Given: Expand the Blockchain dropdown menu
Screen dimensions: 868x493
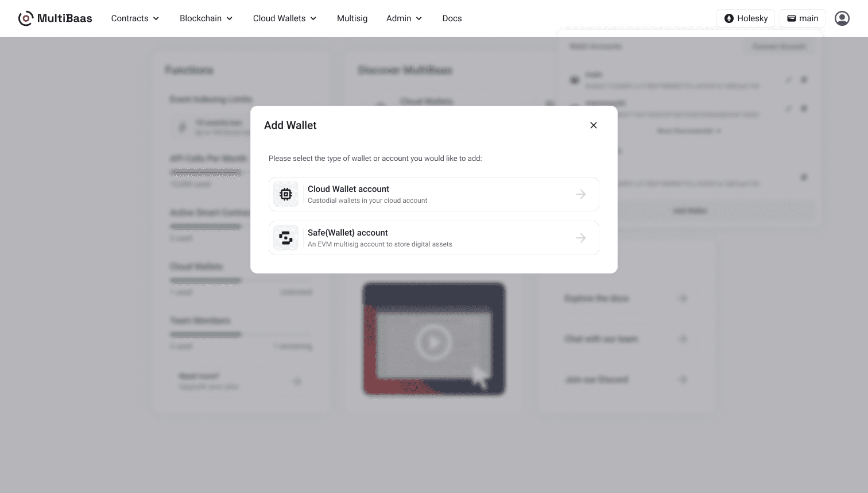Looking at the screenshot, I should coord(206,18).
